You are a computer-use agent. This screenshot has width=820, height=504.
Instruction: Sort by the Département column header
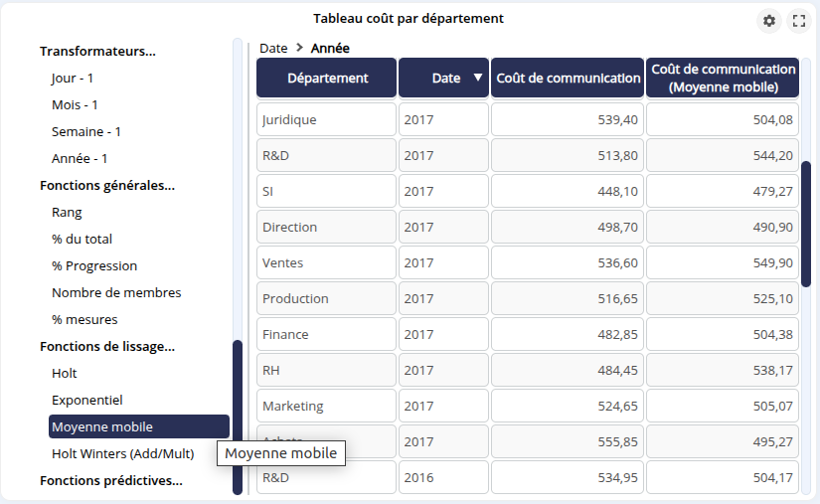coord(327,78)
